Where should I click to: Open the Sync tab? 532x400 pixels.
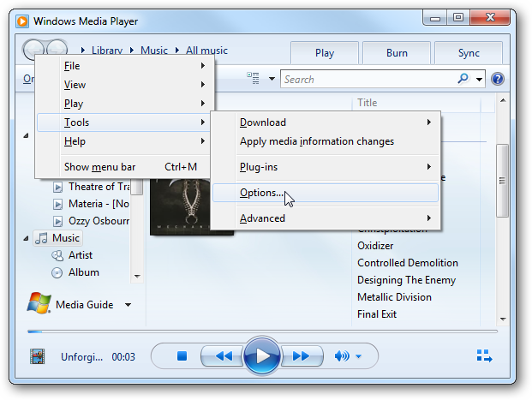click(x=469, y=53)
